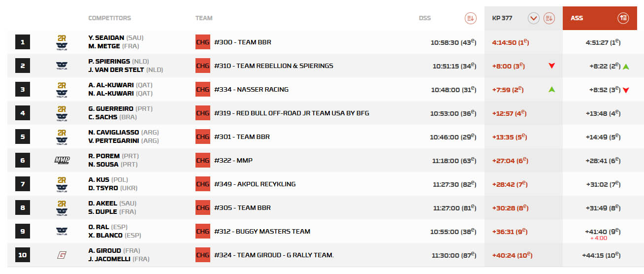Click the position 1 rank badge
Viewport: 644px width, 274px height.
(x=22, y=42)
